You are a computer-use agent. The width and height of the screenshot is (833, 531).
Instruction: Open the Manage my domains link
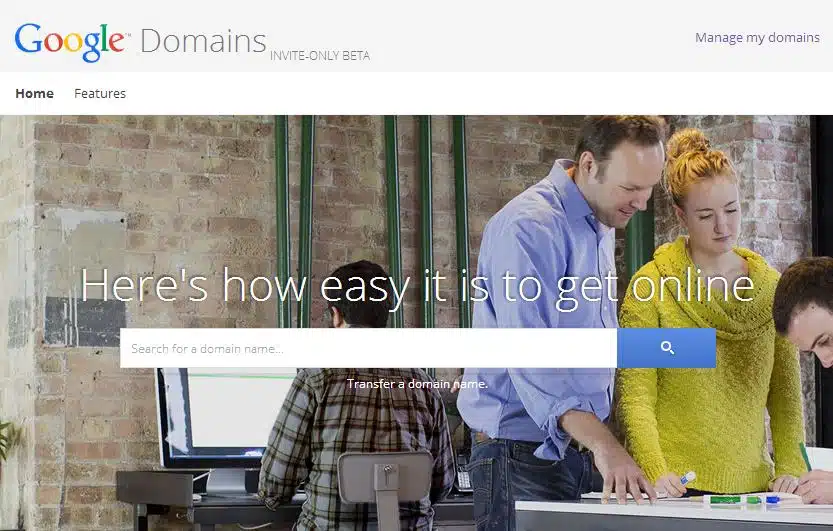(x=757, y=38)
